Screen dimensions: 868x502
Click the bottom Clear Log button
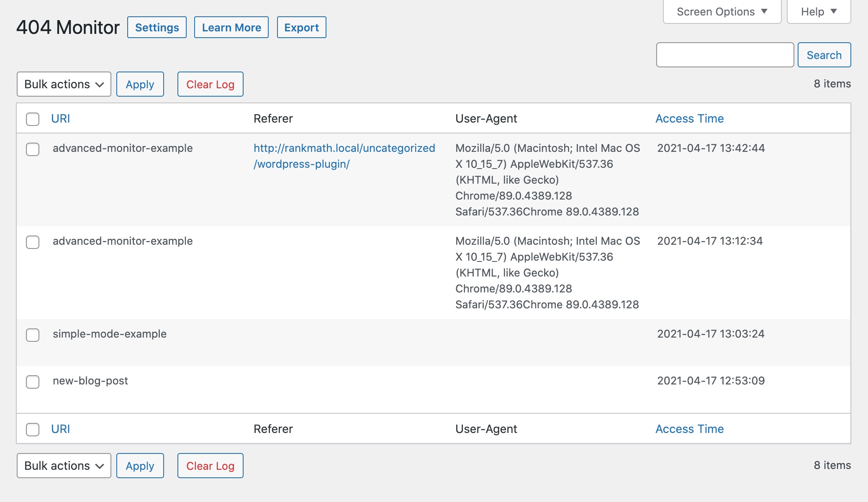tap(210, 466)
